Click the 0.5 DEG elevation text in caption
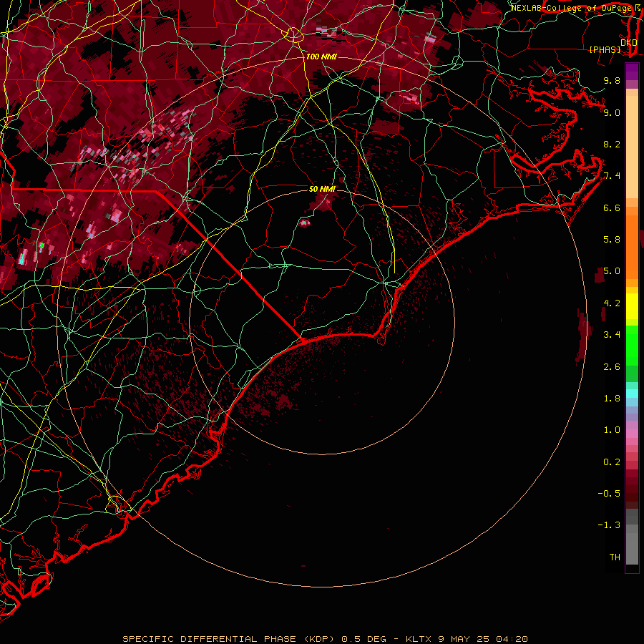The width and height of the screenshot is (644, 644). [364, 639]
